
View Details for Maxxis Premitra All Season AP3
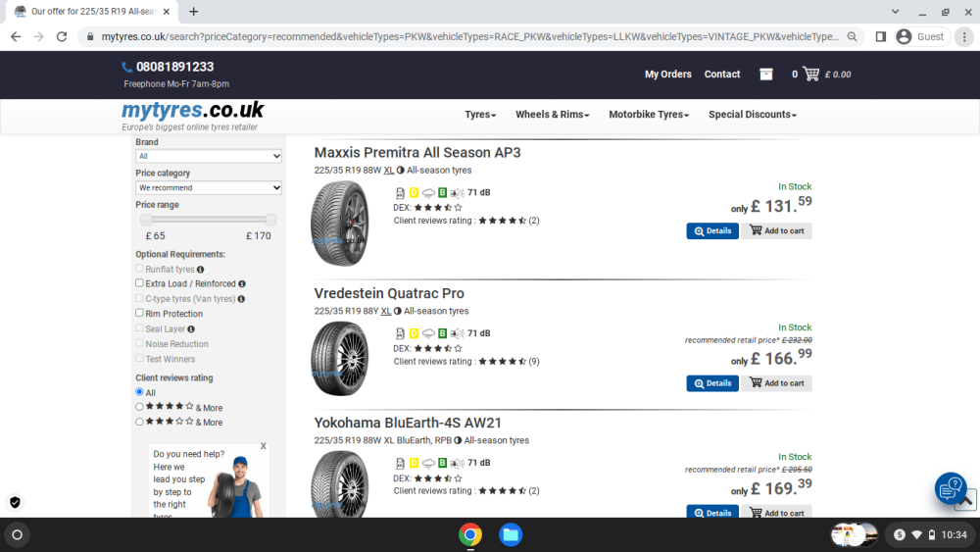coord(711,231)
